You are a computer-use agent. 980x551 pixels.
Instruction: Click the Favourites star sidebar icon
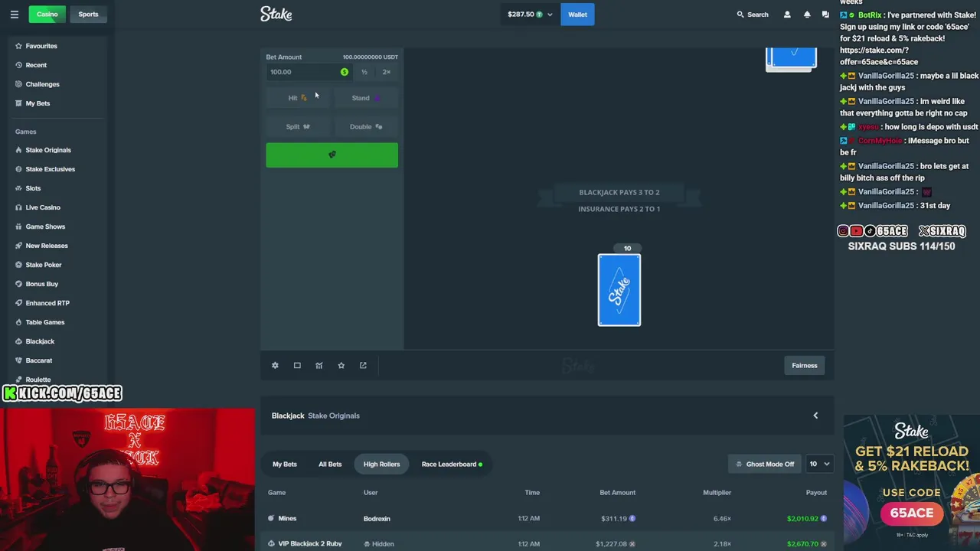(18, 46)
